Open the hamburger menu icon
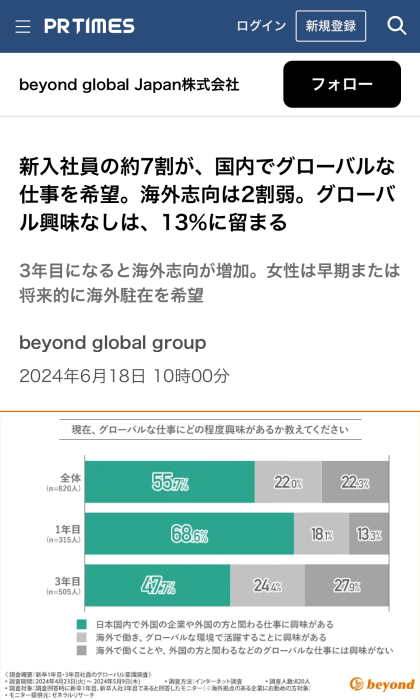Screen dimensions: 420x700 pyautogui.click(x=23, y=26)
